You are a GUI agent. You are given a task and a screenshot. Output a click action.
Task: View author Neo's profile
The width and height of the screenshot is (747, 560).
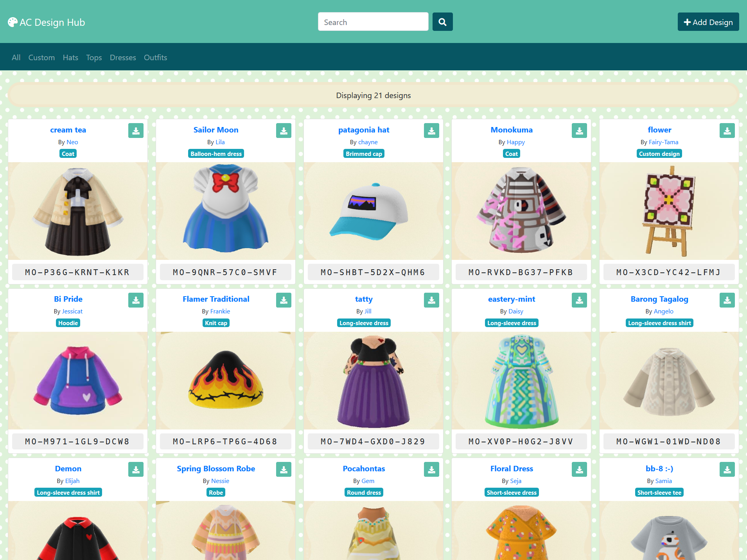72,142
